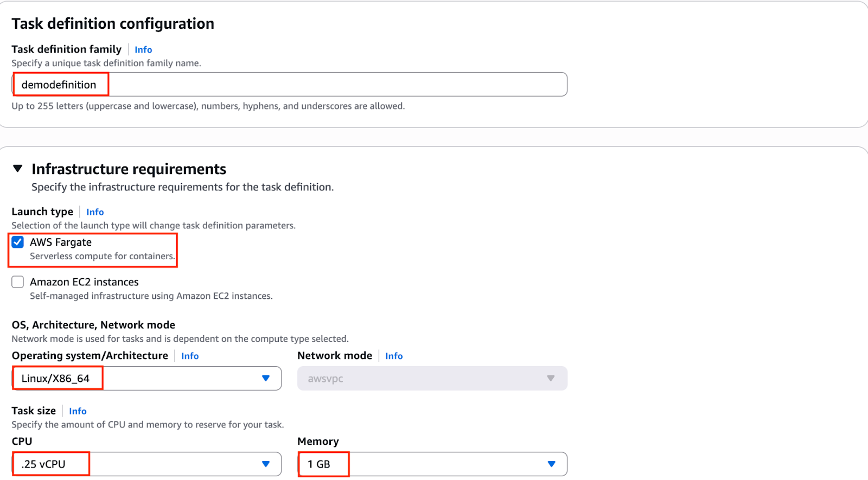Open the .25 vCPU dropdown

pos(146,464)
